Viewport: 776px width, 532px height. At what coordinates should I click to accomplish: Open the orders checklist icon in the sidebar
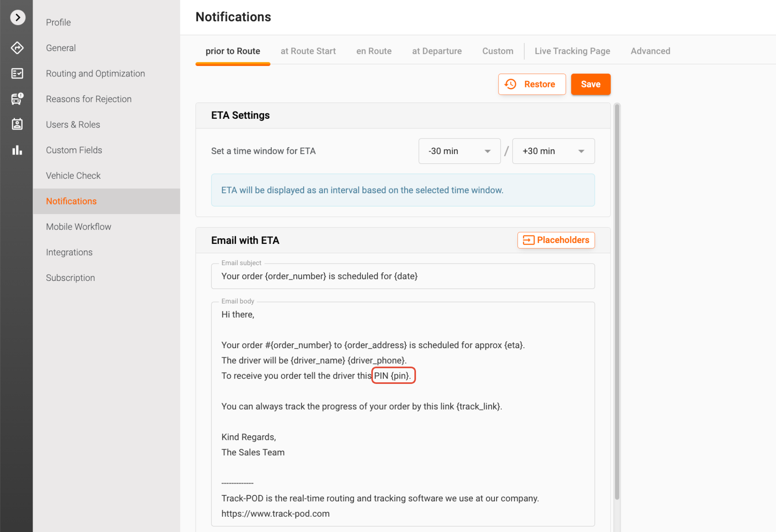(x=17, y=73)
